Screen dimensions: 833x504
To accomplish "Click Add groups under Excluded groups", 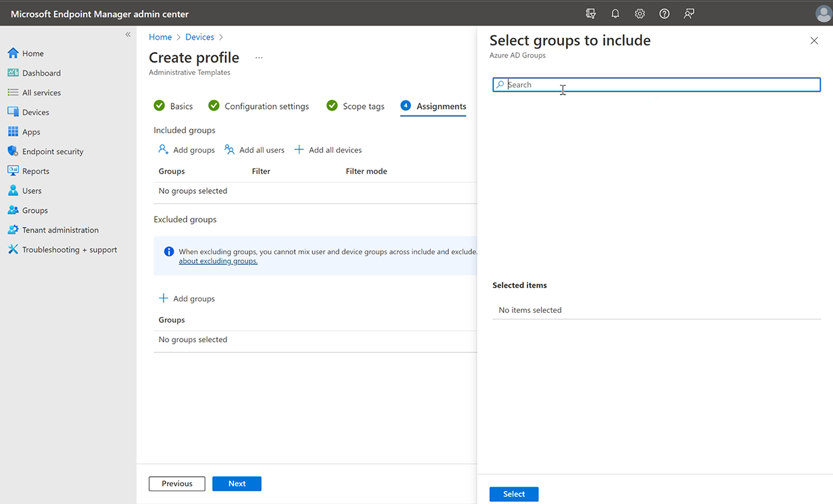I will coord(187,299).
